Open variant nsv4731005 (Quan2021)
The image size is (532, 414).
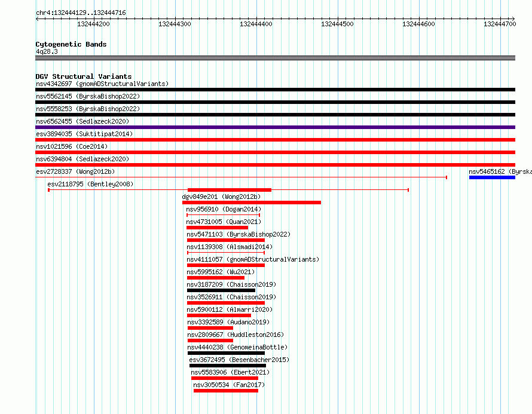point(224,222)
